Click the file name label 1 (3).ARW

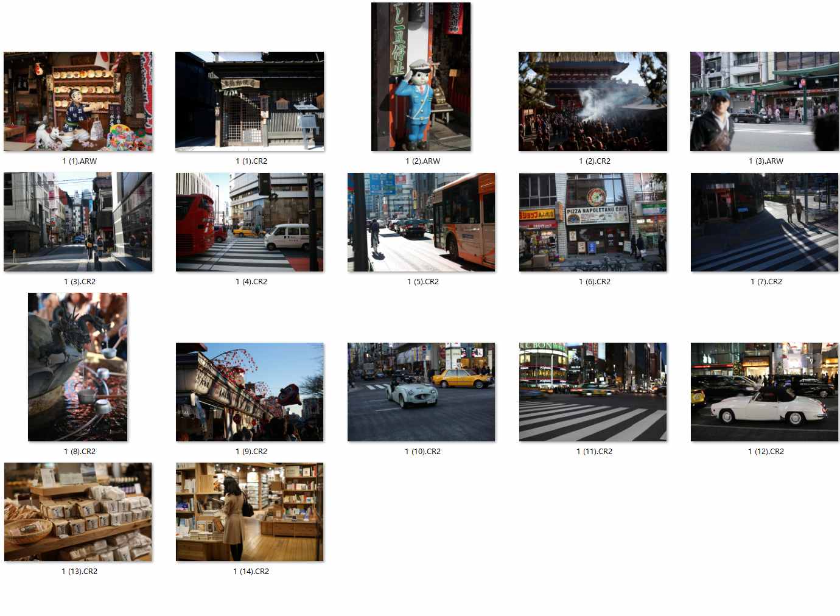pos(766,161)
